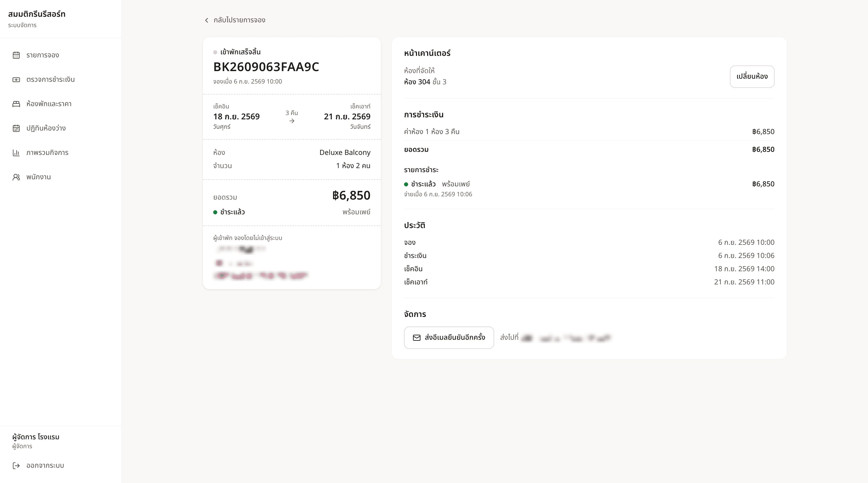
Task: Click the สมมติกรีนรีสอร์ท resort title
Action: [x=37, y=14]
